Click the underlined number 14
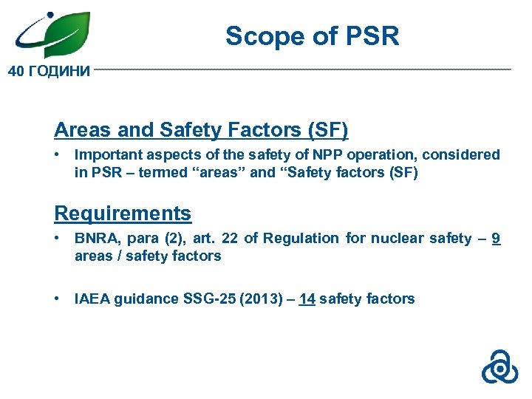The image size is (532, 399). (x=307, y=299)
